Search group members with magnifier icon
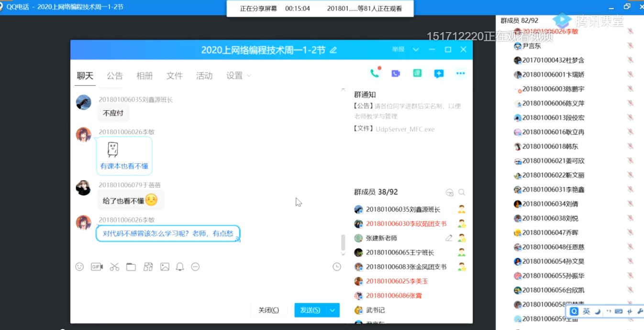The height and width of the screenshot is (330, 644). (x=462, y=192)
